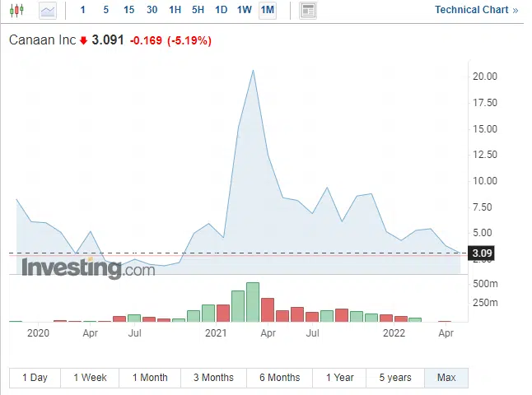Click the 2020 date axis label

[x=38, y=333]
